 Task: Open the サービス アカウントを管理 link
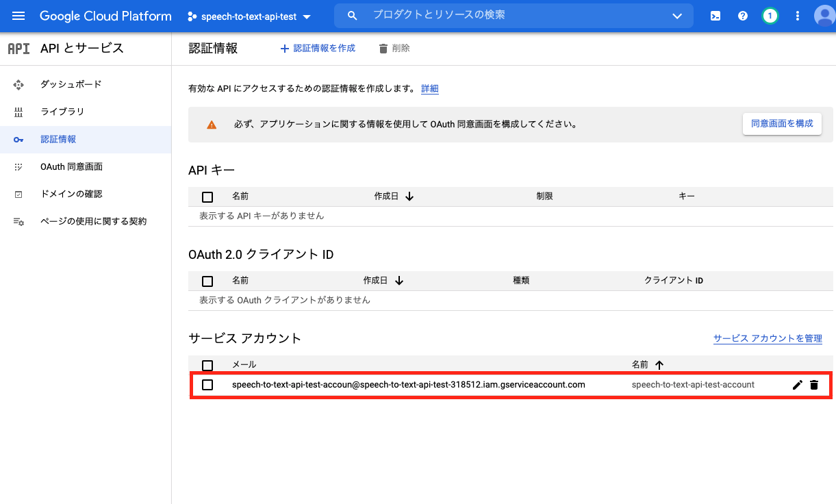768,338
